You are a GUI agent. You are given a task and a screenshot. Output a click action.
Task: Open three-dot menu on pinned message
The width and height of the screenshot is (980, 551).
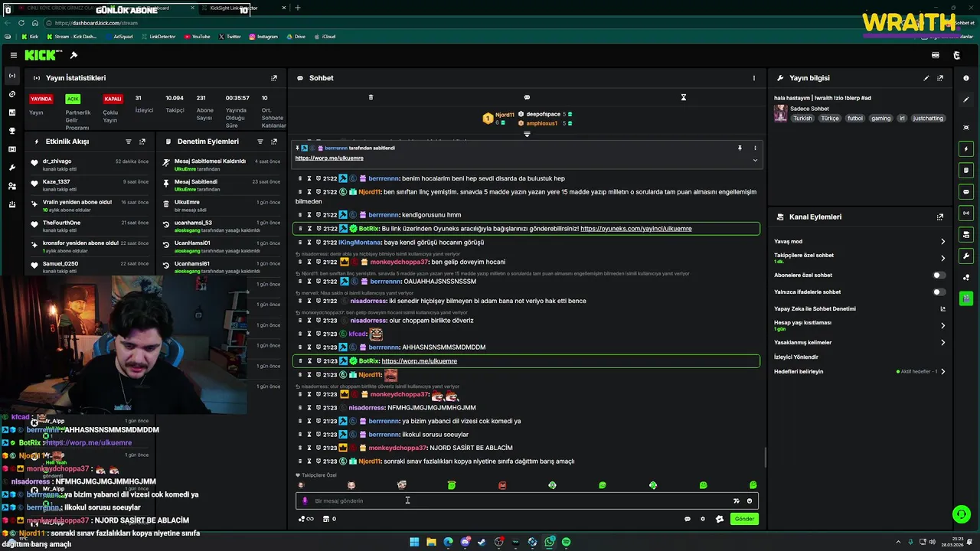pyautogui.click(x=755, y=148)
